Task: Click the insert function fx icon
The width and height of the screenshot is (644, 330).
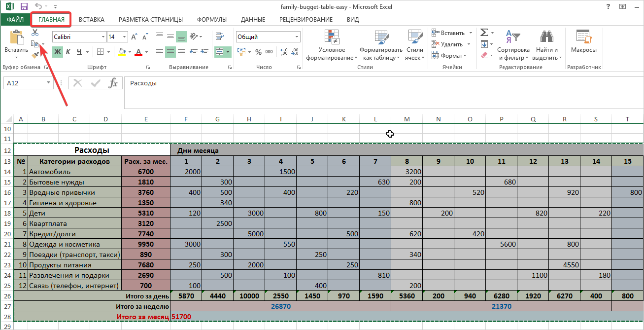Action: 113,83
